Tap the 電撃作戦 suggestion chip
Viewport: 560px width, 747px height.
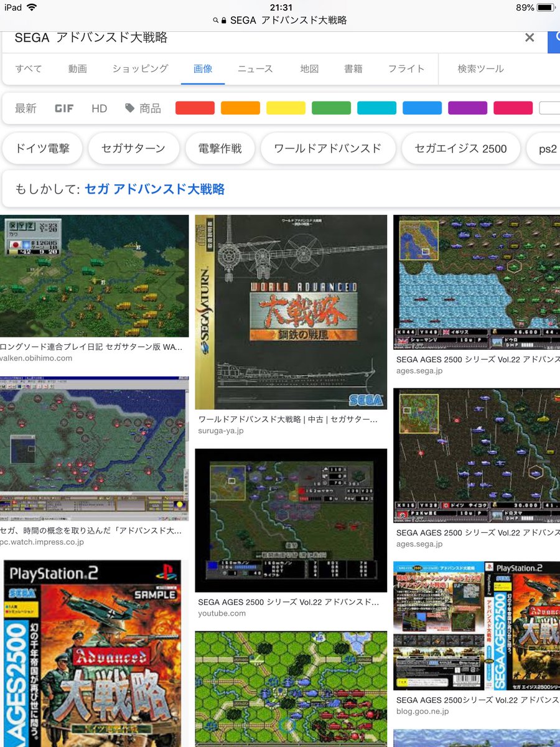tap(220, 148)
